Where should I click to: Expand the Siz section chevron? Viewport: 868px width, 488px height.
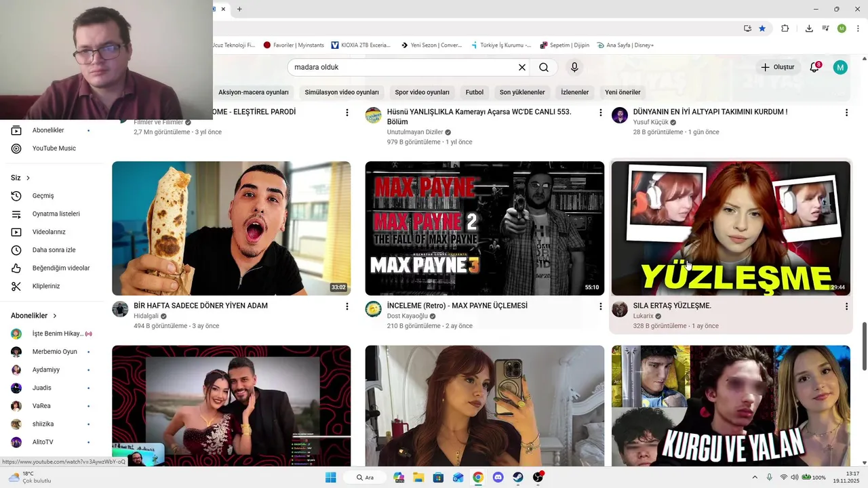28,178
